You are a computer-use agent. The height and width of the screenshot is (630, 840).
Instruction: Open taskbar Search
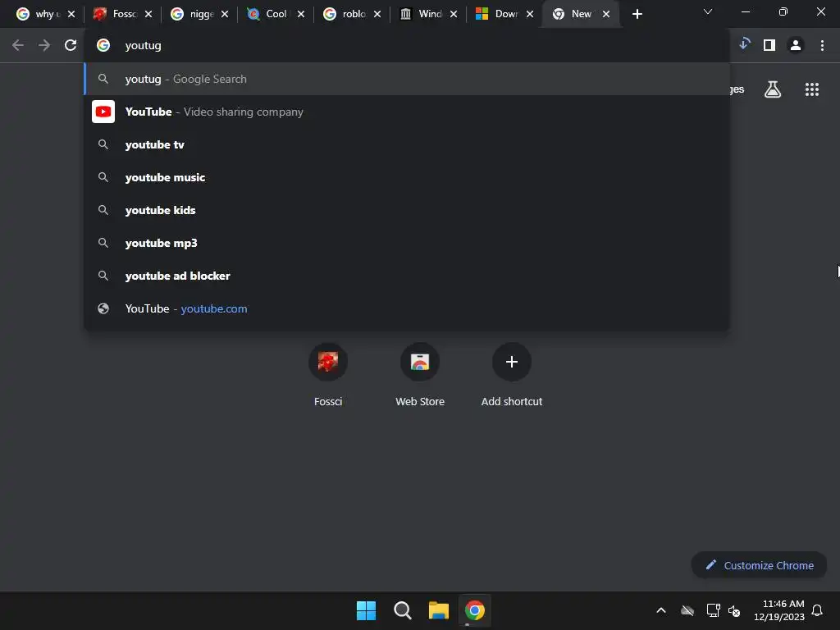click(402, 610)
